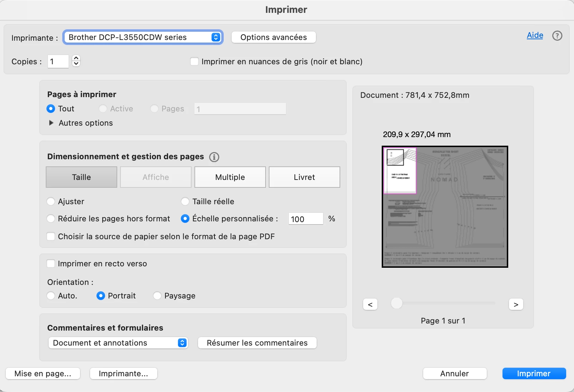
Task: Click the print preview thumbnail
Action: [445, 207]
